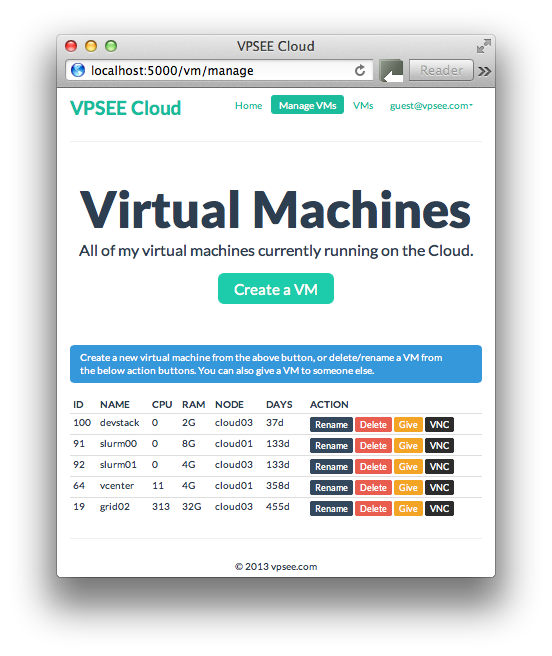Open VNC for slurm00
Viewport: 552px width, 656px height.
tap(439, 446)
